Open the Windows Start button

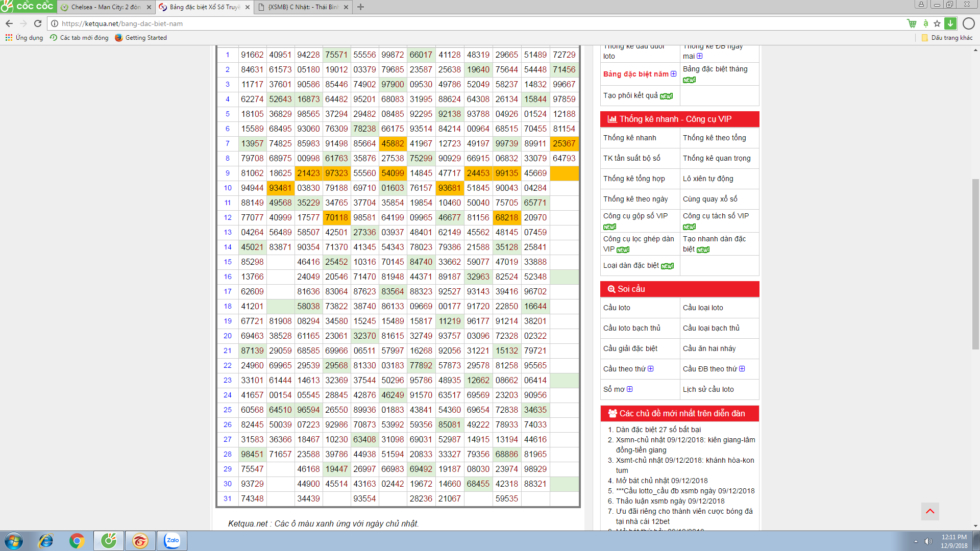click(14, 541)
